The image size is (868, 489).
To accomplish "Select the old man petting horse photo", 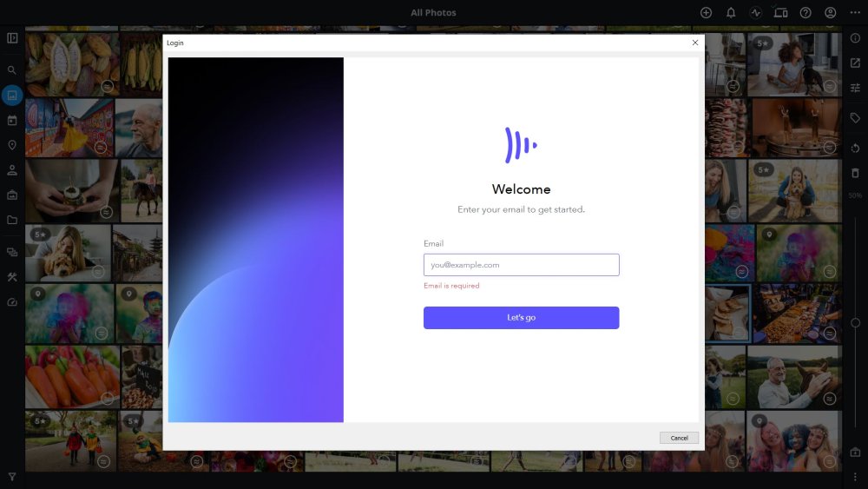I will 794,377.
